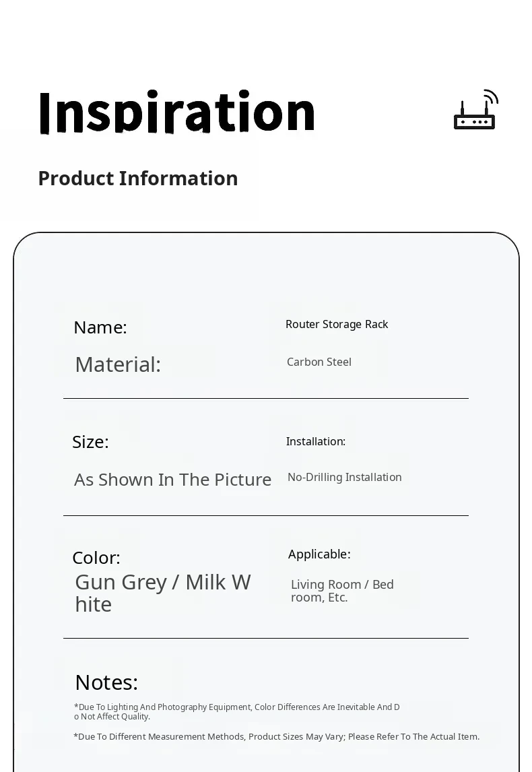Click the router icon with Wi-Fi signal
Image resolution: width=532 pixels, height=772 pixels.
click(475, 110)
